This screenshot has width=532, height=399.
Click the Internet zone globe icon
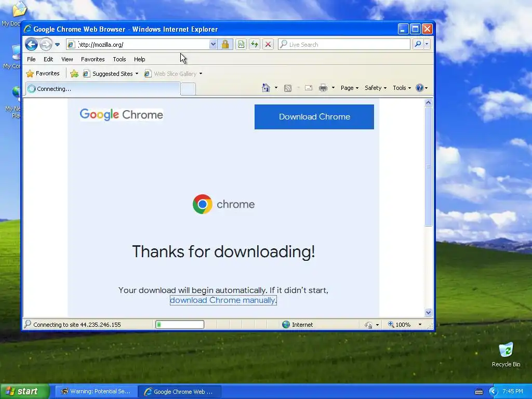(x=286, y=325)
